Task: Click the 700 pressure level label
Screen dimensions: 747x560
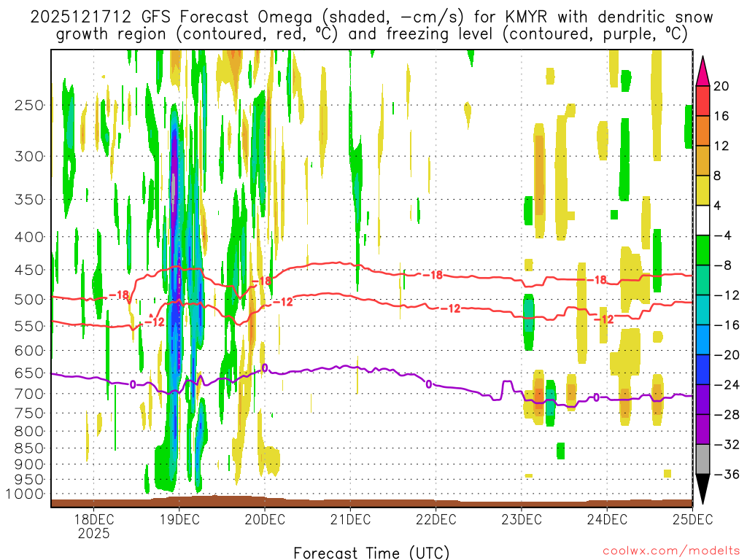Action: (29, 394)
